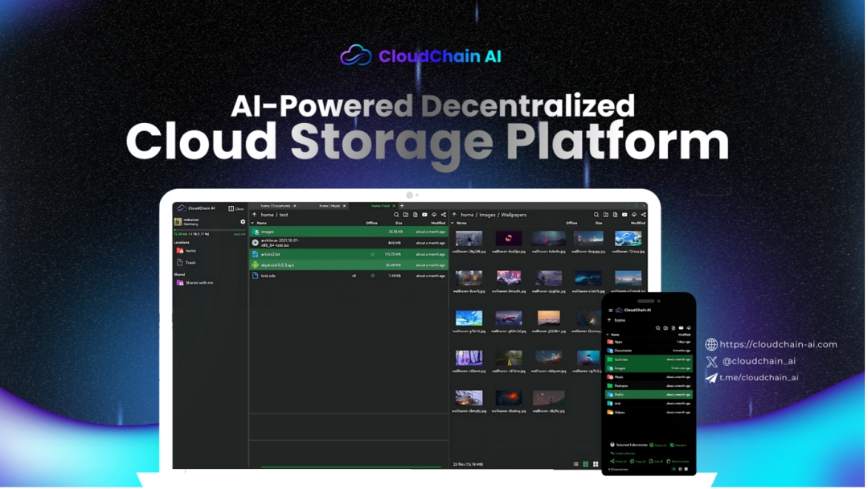868x489 pixels.
Task: Switch to list view at bottom of Wallpapers pane
Action: [575, 464]
